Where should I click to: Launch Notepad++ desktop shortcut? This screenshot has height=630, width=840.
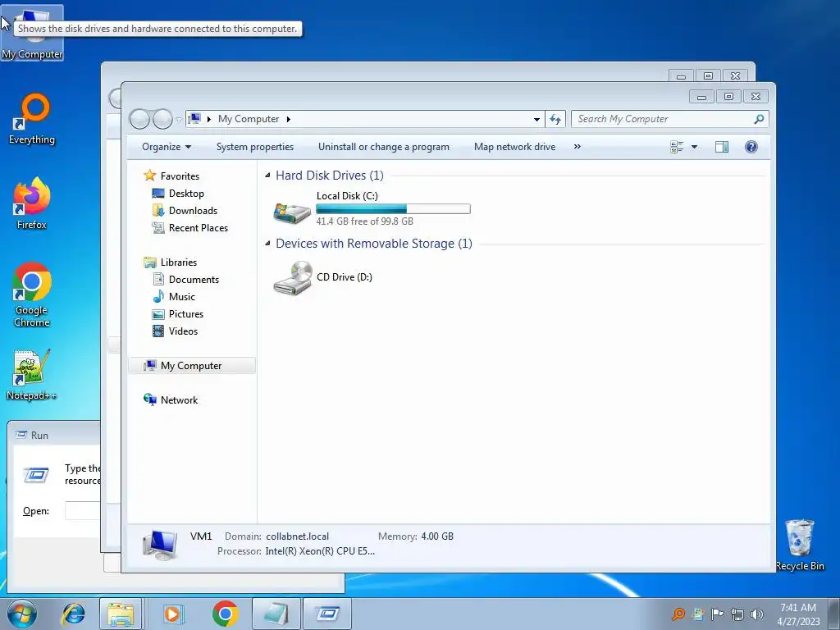click(32, 374)
